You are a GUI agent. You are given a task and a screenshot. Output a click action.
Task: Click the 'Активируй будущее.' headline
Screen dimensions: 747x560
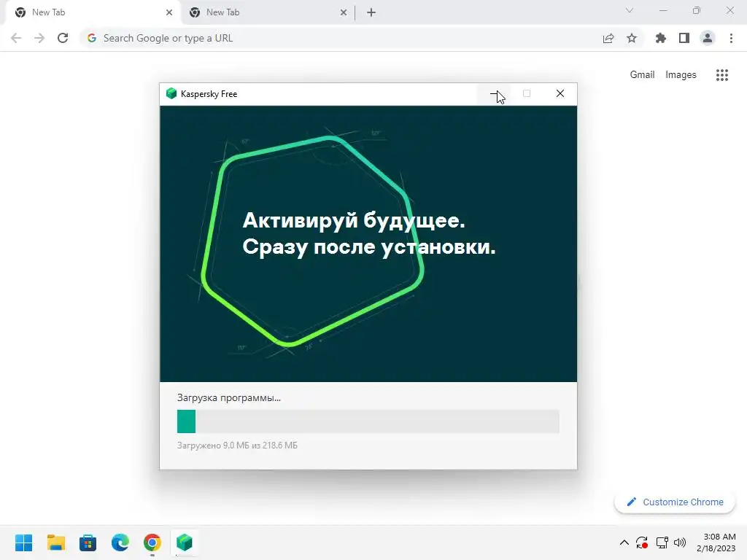354,220
